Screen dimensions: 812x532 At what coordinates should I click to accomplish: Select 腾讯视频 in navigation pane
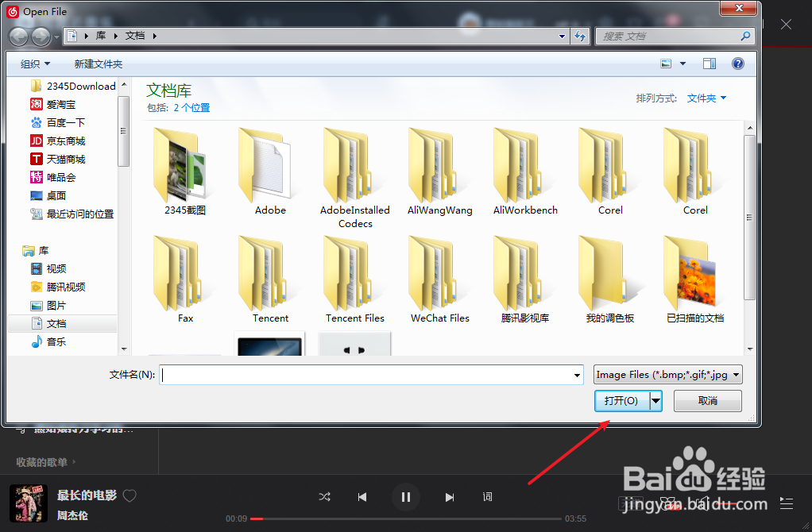(x=57, y=287)
